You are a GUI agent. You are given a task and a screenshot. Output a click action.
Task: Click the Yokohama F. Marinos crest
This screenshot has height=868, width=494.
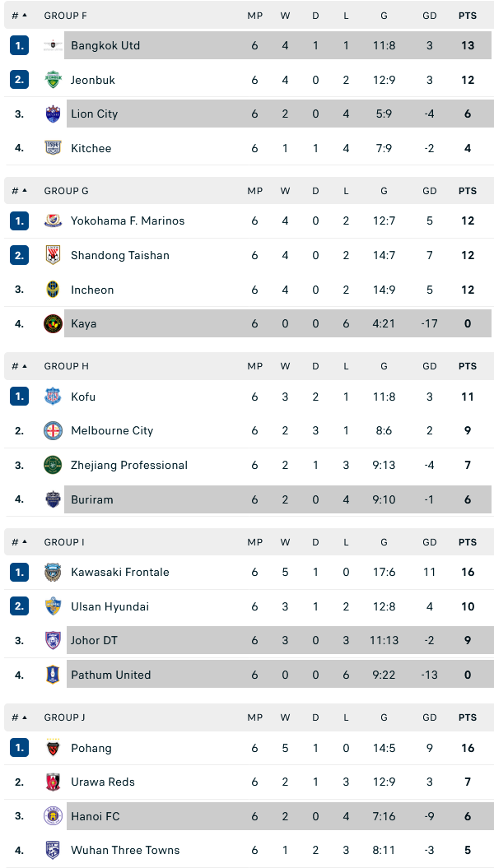click(x=53, y=220)
